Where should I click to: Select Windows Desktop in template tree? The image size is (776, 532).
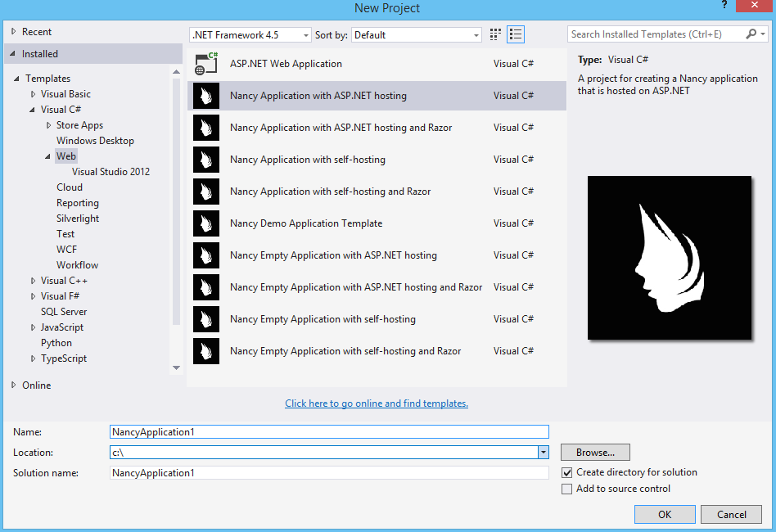coord(95,141)
